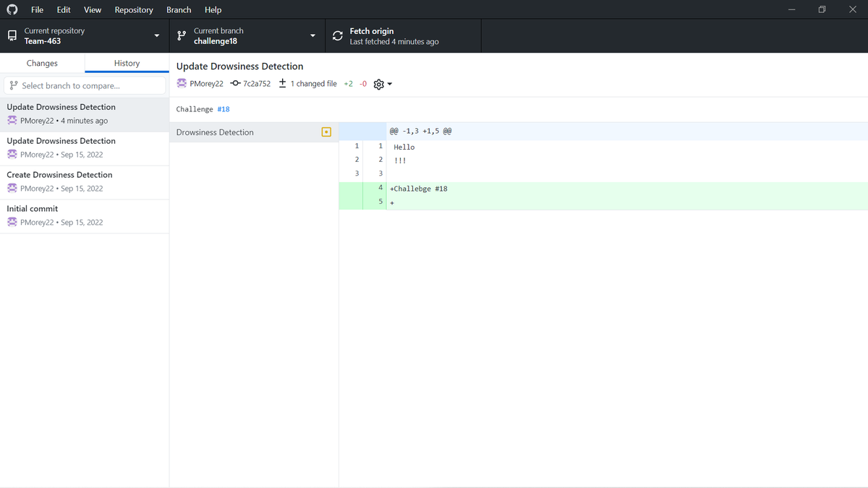Restore down the GitHub Desktop window

pyautogui.click(x=822, y=9)
